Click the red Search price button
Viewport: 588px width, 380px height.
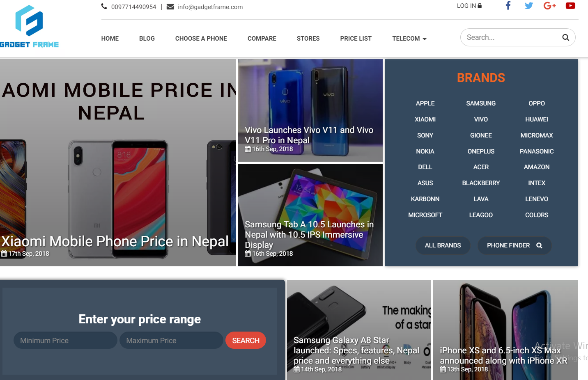pos(246,340)
